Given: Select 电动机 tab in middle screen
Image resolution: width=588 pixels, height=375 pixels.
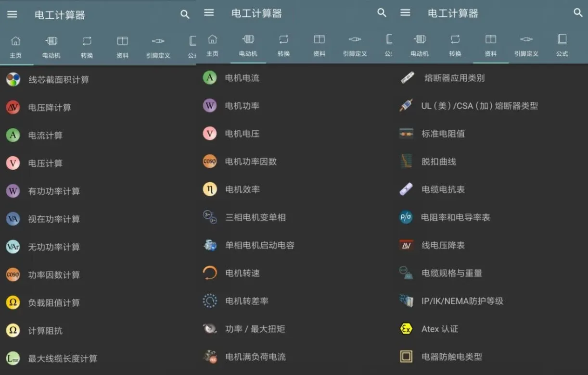Looking at the screenshot, I should 248,46.
